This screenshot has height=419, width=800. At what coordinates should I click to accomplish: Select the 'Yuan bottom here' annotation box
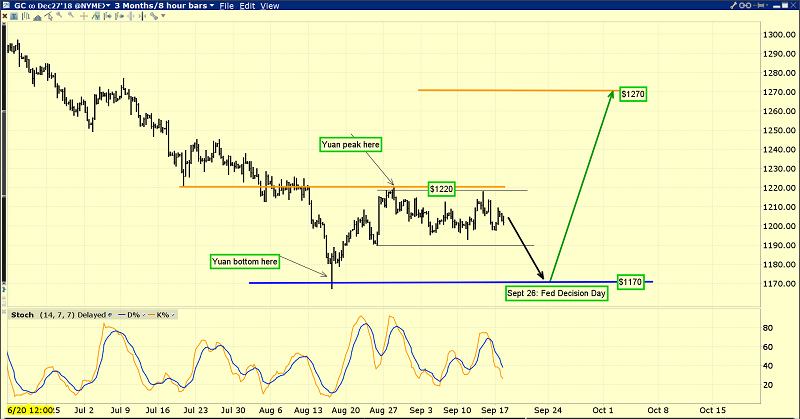(x=245, y=261)
